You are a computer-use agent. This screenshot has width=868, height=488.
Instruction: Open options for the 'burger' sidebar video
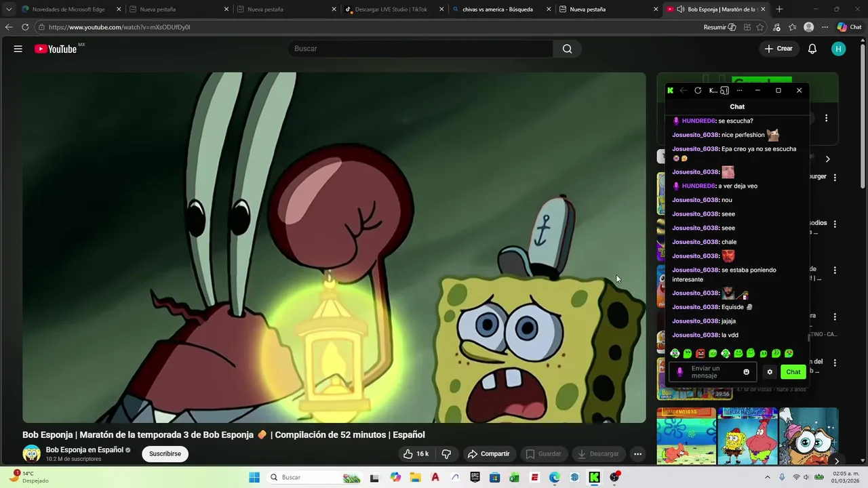pos(835,177)
